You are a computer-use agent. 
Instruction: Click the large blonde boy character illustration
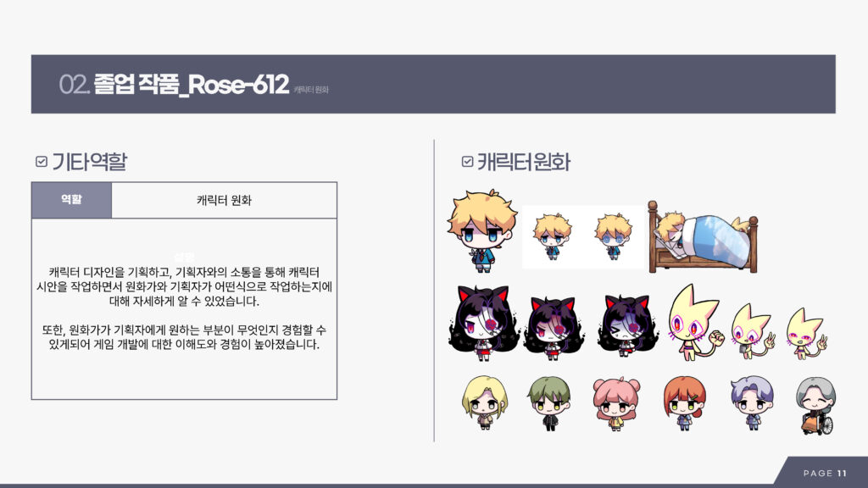(481, 230)
